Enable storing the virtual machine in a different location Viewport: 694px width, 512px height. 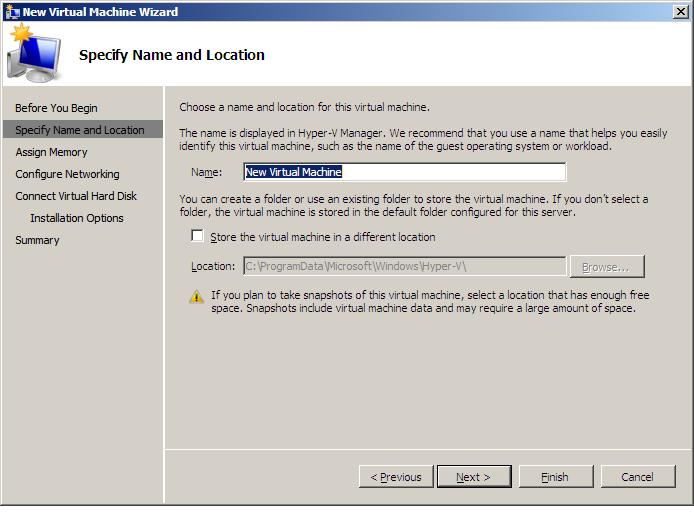point(198,237)
